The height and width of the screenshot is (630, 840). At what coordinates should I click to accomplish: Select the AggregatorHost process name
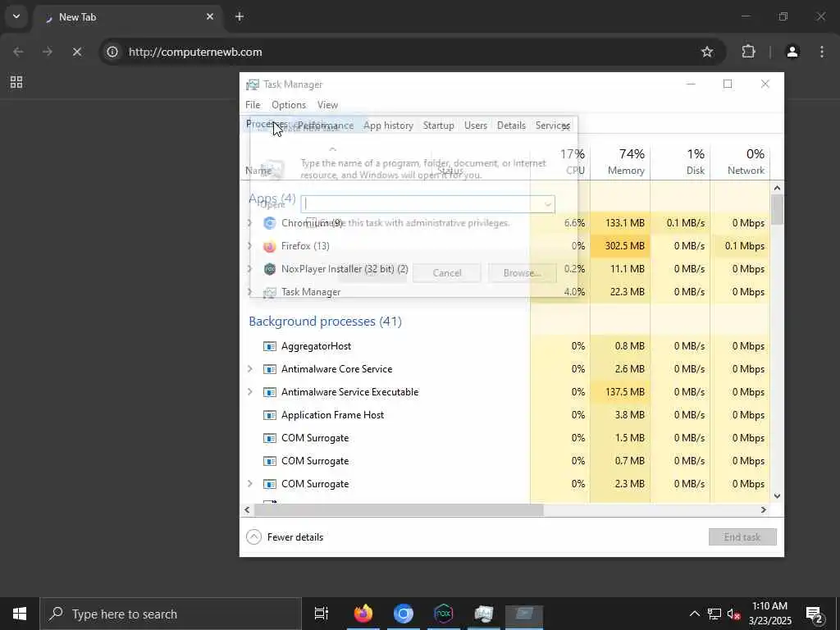click(316, 346)
